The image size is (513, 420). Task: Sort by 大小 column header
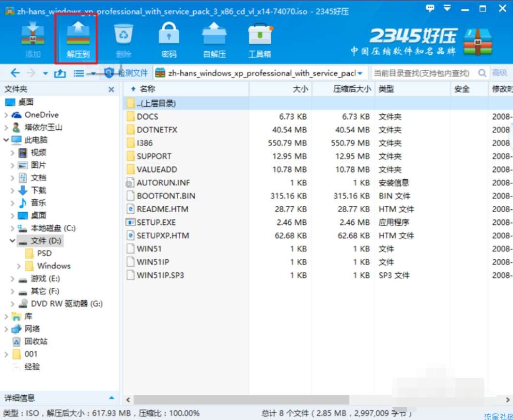click(280, 89)
